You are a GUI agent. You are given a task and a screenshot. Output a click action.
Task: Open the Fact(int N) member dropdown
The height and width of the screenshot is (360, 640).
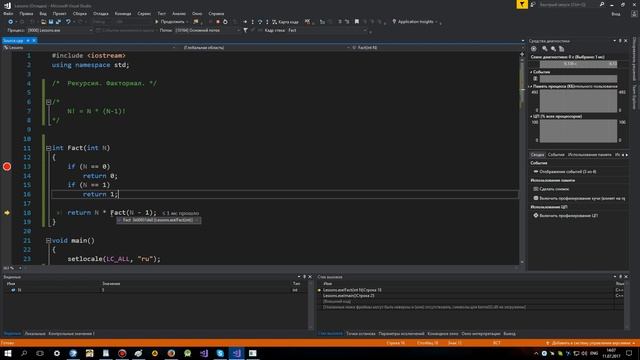pos(437,48)
